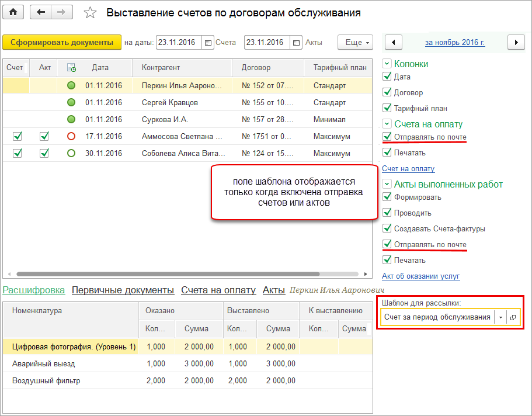This screenshot has height=416, width=532.
Task: Collapse the Акты выполненных работ section
Action: point(387,184)
